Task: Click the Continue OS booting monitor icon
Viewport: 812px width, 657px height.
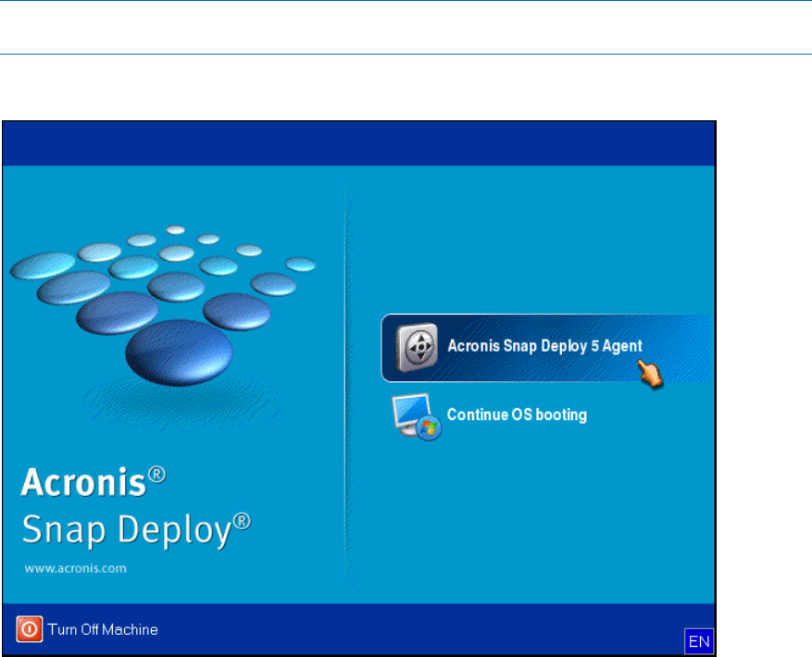Action: (x=411, y=415)
